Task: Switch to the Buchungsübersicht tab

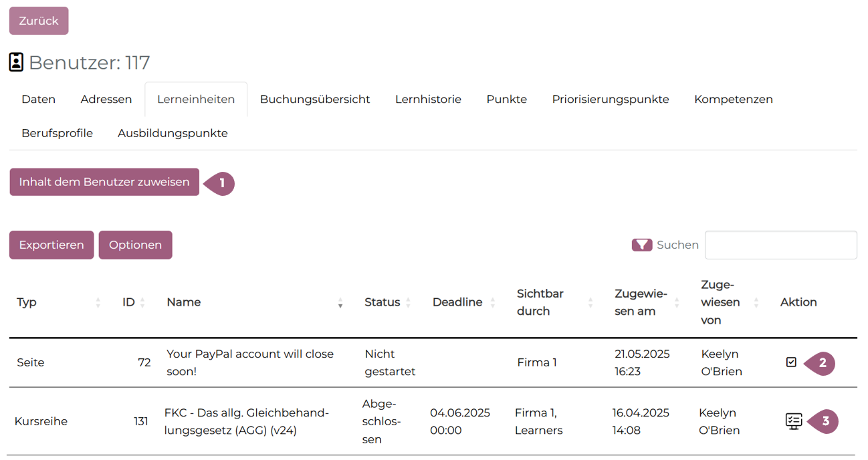Action: 315,99
